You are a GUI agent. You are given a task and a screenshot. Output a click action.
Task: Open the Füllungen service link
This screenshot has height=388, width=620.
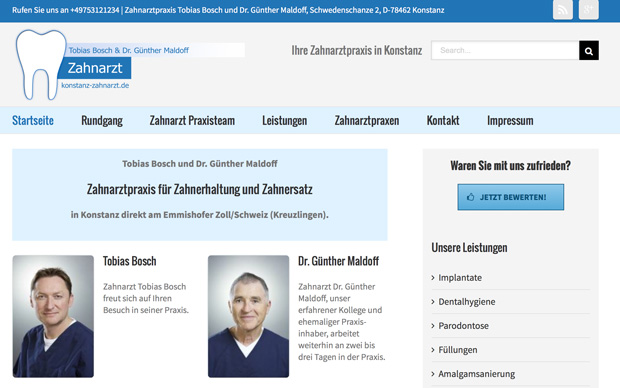[x=458, y=350]
